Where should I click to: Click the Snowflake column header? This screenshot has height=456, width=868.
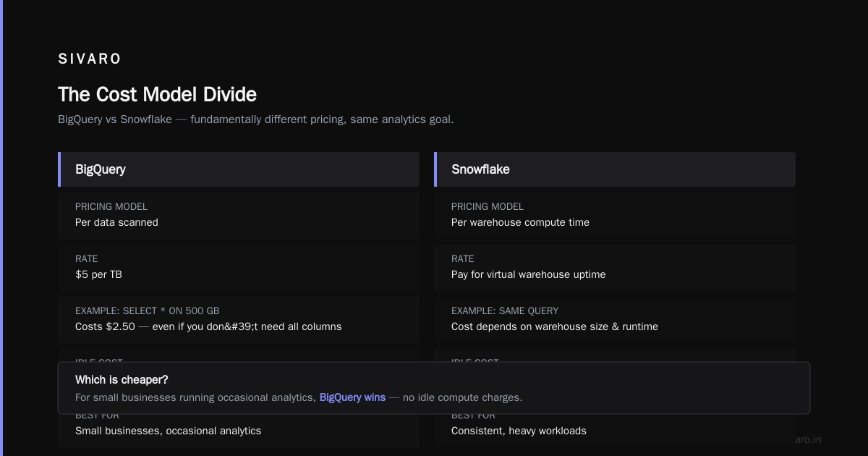tap(615, 169)
